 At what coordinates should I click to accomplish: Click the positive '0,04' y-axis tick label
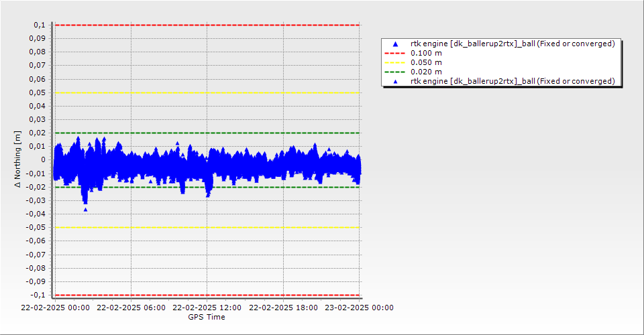click(38, 107)
